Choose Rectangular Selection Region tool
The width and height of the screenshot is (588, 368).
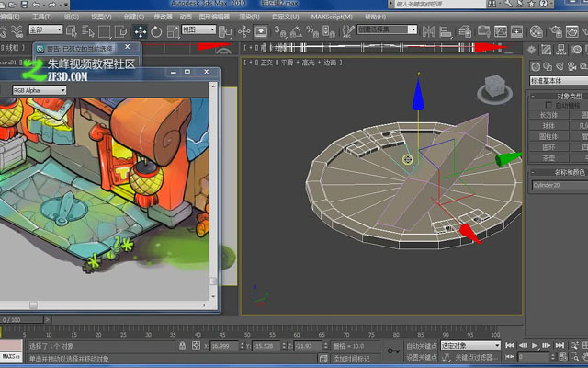click(104, 31)
